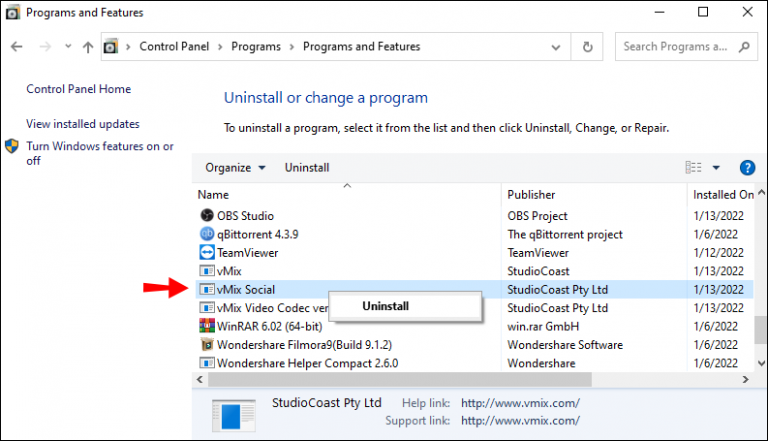Expand the view options dropdown arrow
768x441 pixels.
pos(716,168)
